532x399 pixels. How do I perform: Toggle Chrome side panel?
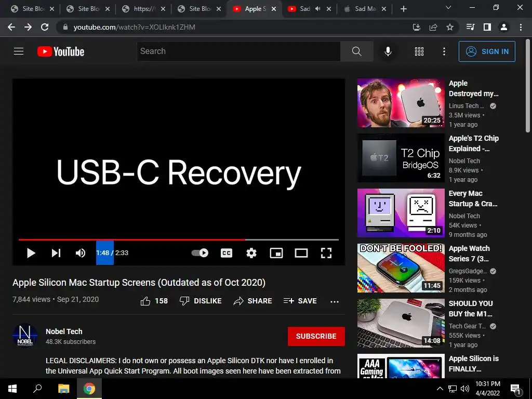pos(487,27)
